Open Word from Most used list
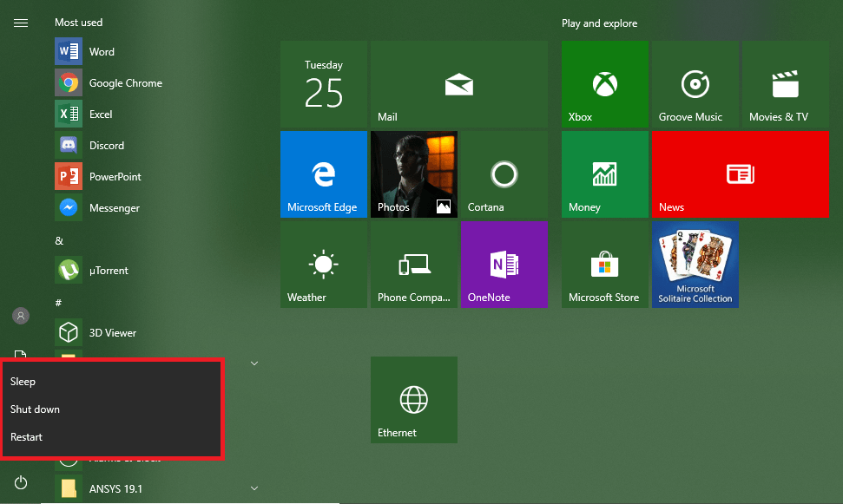 click(x=156, y=51)
